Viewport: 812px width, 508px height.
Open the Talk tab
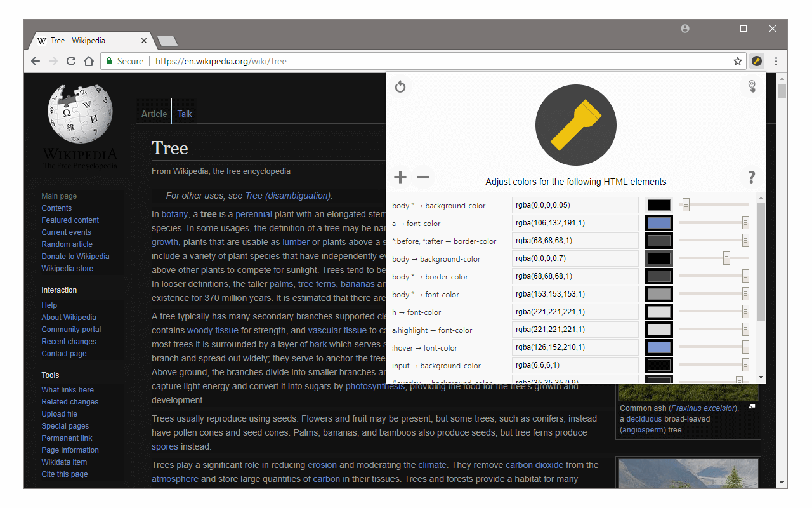click(x=185, y=114)
